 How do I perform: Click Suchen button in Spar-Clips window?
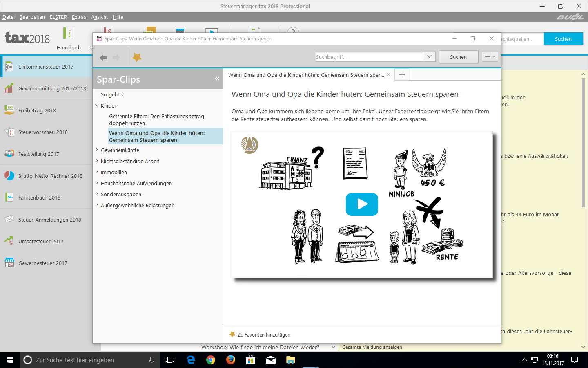458,57
